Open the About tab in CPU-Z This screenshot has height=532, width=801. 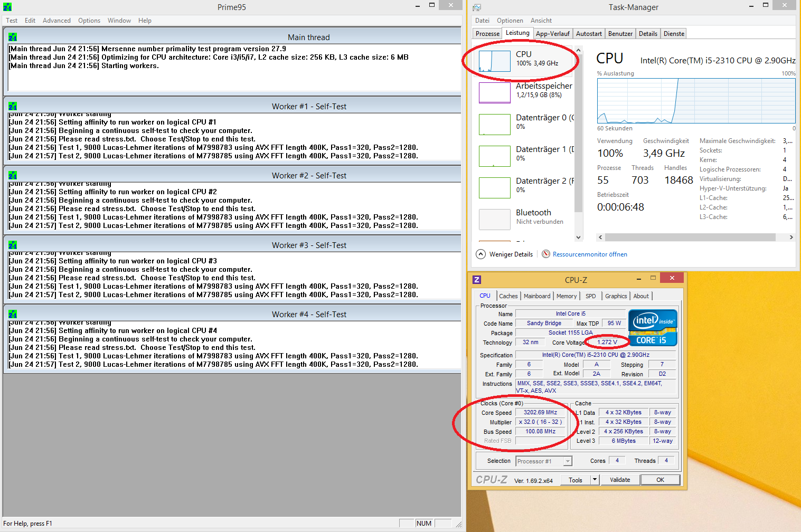[x=641, y=296]
